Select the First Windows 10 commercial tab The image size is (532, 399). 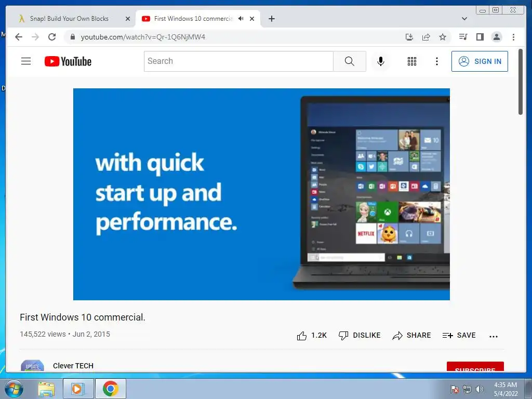(x=193, y=19)
